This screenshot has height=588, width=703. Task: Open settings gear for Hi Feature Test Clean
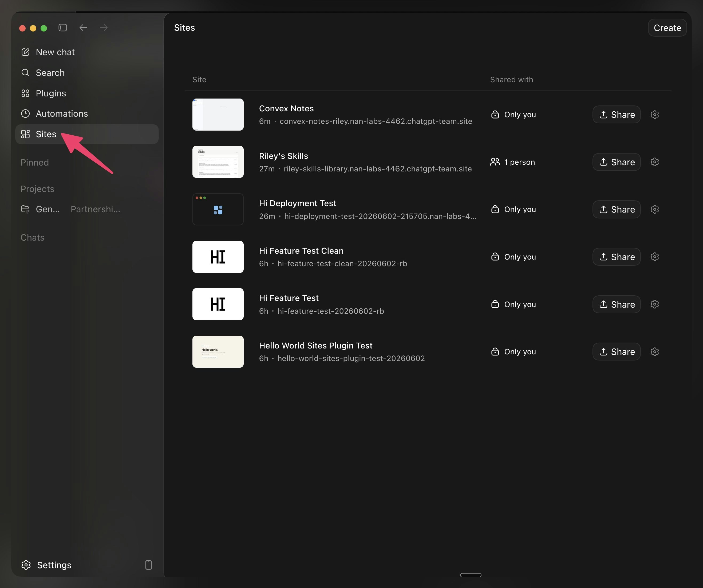(655, 257)
